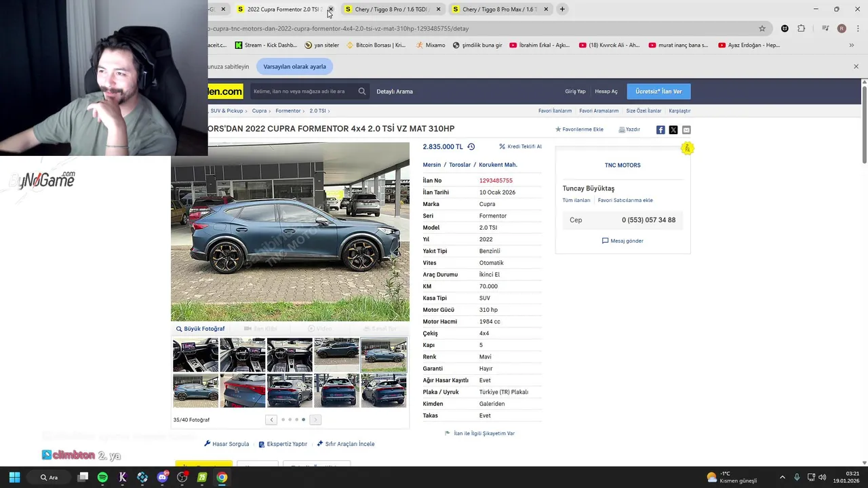
Task: Open the Chrome profile avatar R
Action: 842,28
